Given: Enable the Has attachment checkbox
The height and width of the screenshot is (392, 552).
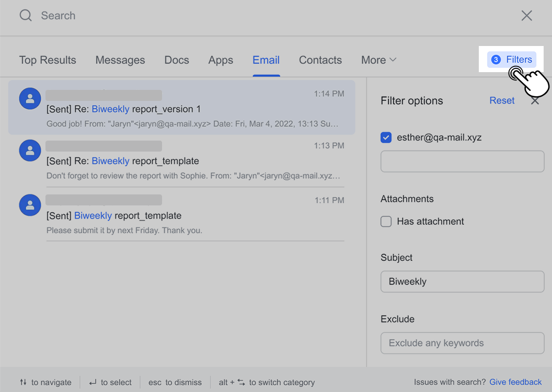Looking at the screenshot, I should click(x=386, y=221).
